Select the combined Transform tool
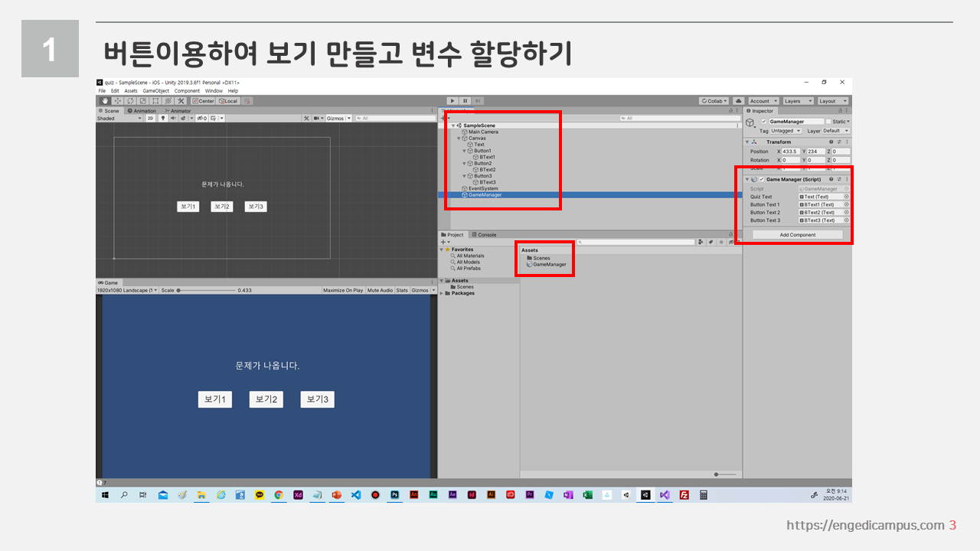Screen dimensions: 980x551 pos(168,101)
